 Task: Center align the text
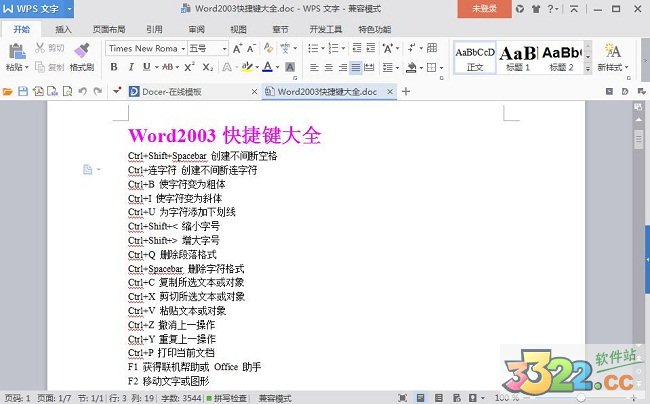(328, 67)
